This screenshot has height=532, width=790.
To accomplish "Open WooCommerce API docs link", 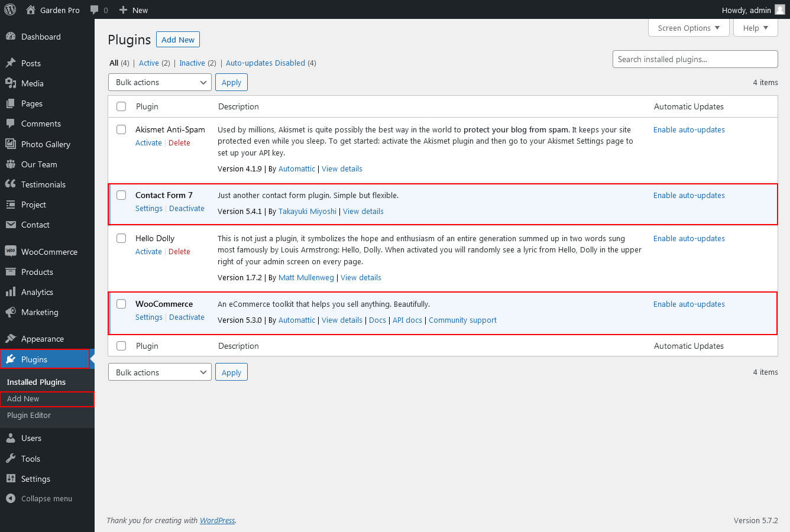I will tap(407, 320).
